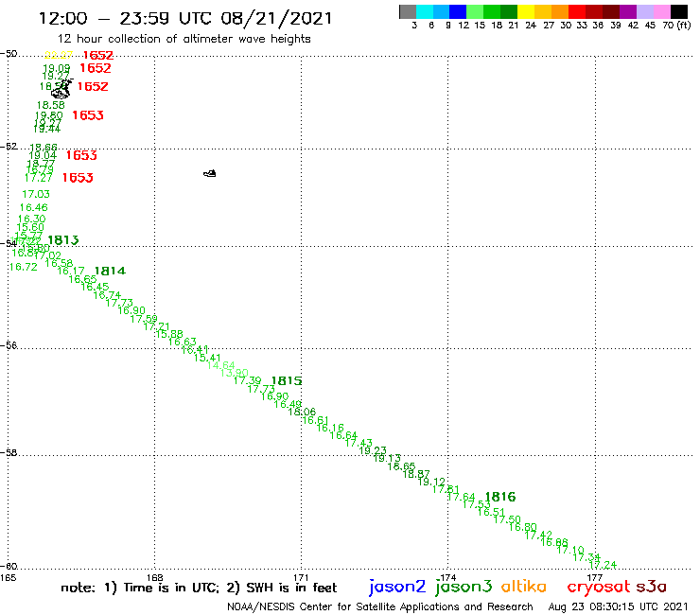Click the 16.61 wave height value
This screenshot has height=615, width=700.
coord(315,420)
